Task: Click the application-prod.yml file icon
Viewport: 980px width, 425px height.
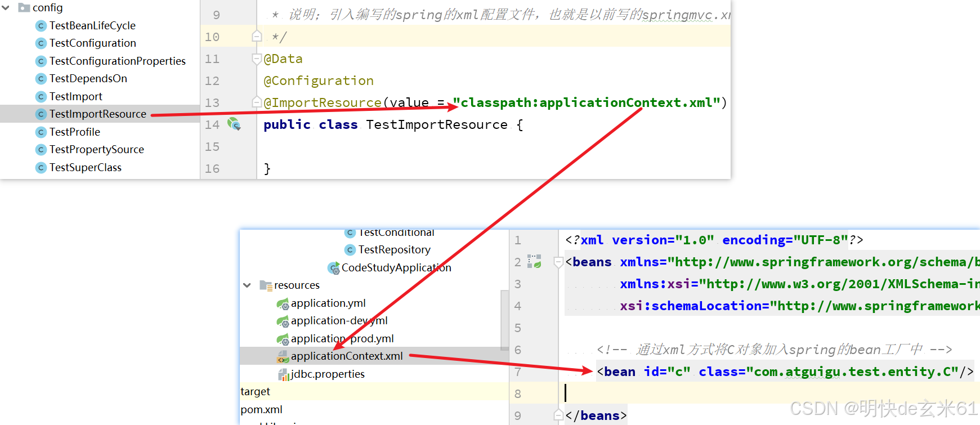Action: tap(283, 339)
